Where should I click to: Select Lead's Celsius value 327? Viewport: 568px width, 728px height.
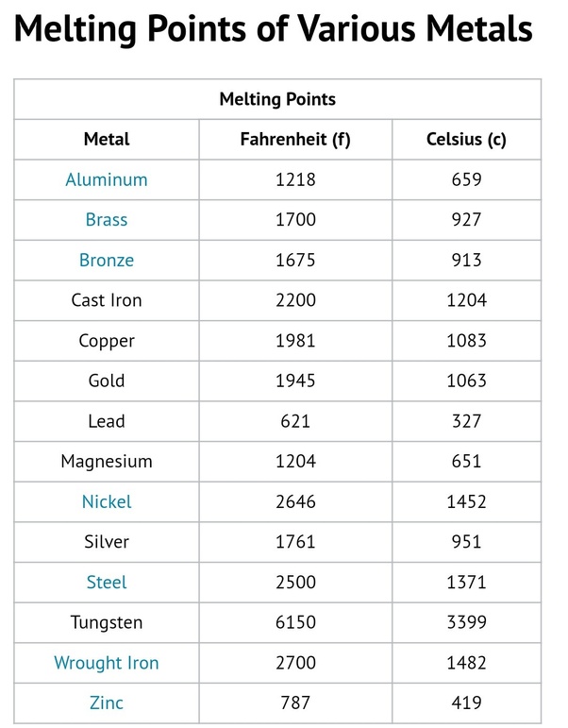click(x=466, y=422)
